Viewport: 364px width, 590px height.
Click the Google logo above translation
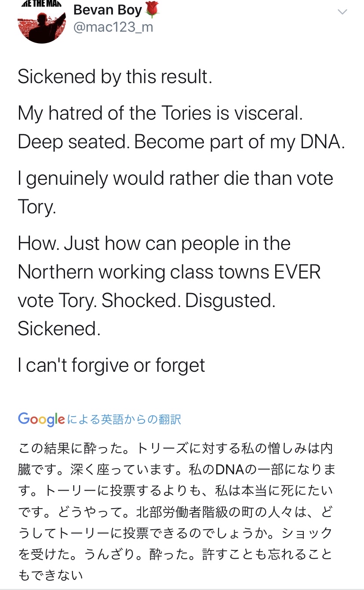[x=41, y=419]
